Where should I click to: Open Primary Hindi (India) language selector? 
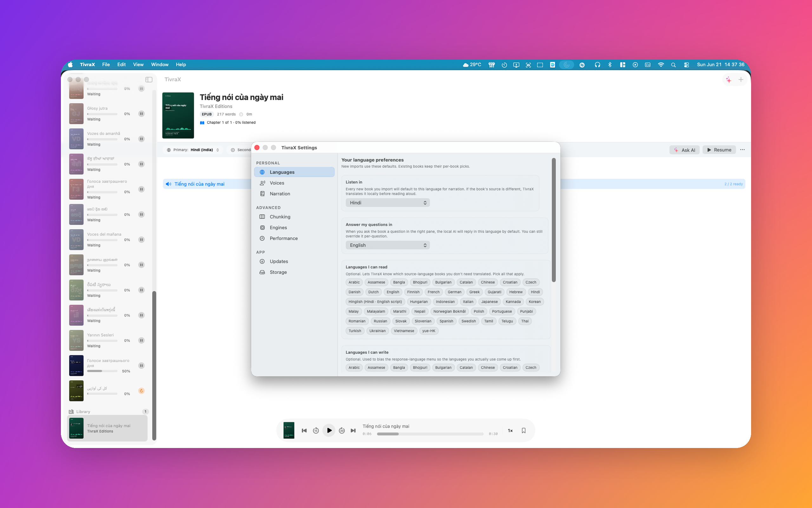[x=193, y=150]
